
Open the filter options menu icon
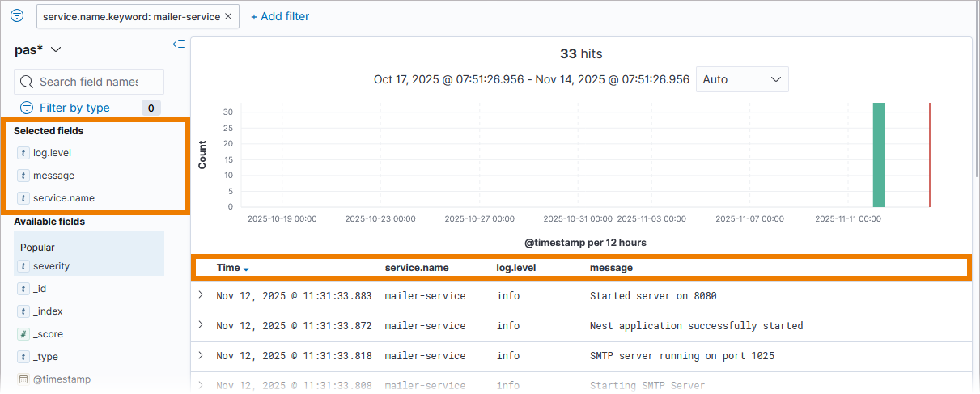coord(17,15)
